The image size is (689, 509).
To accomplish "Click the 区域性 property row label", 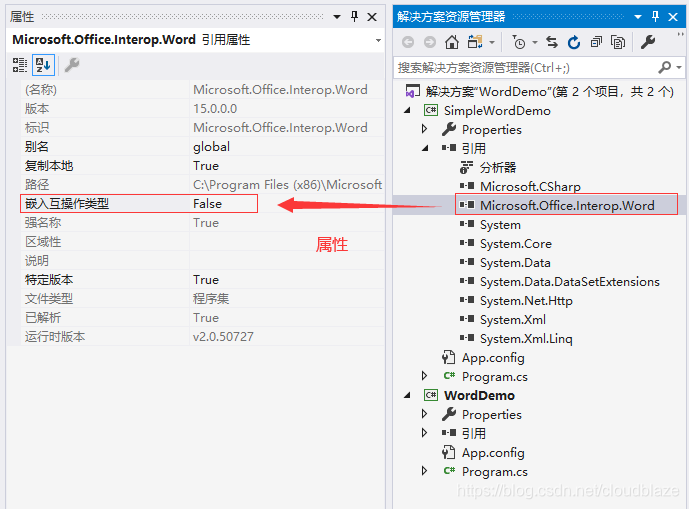I will tap(43, 242).
